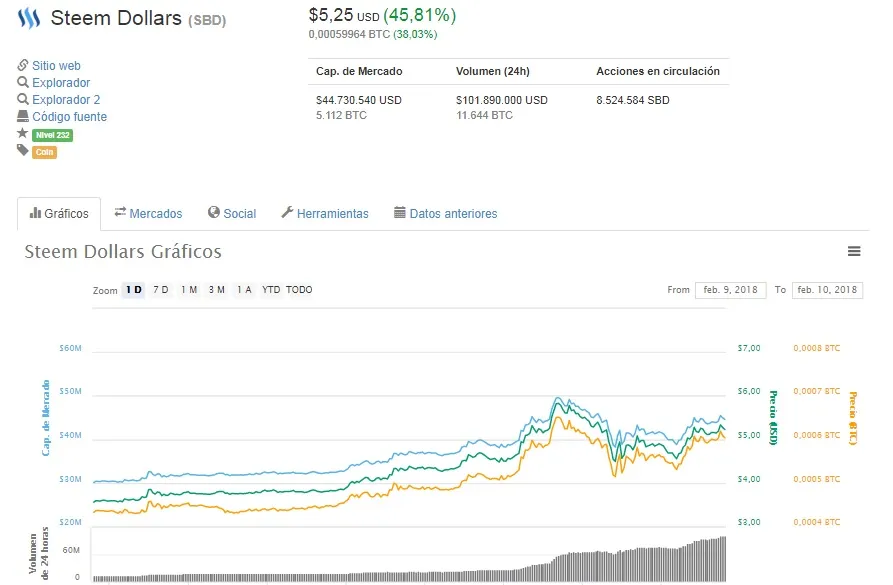Click the laptop icon beside Código fuente
This screenshot has height=585, width=893.
[x=23, y=116]
